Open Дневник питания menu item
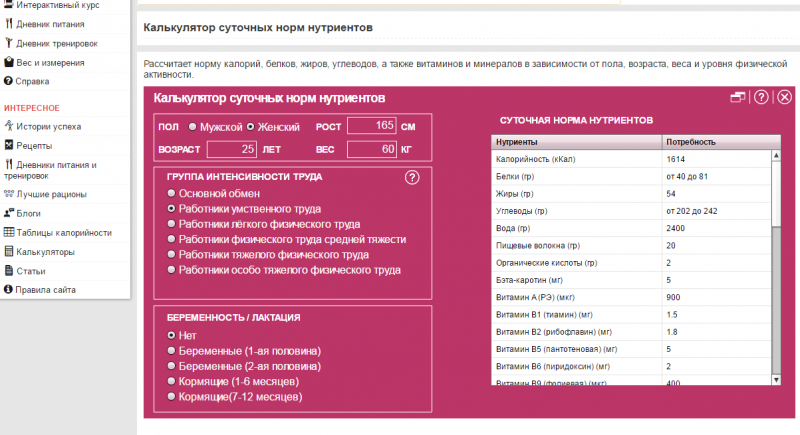The width and height of the screenshot is (800, 435). (52, 24)
